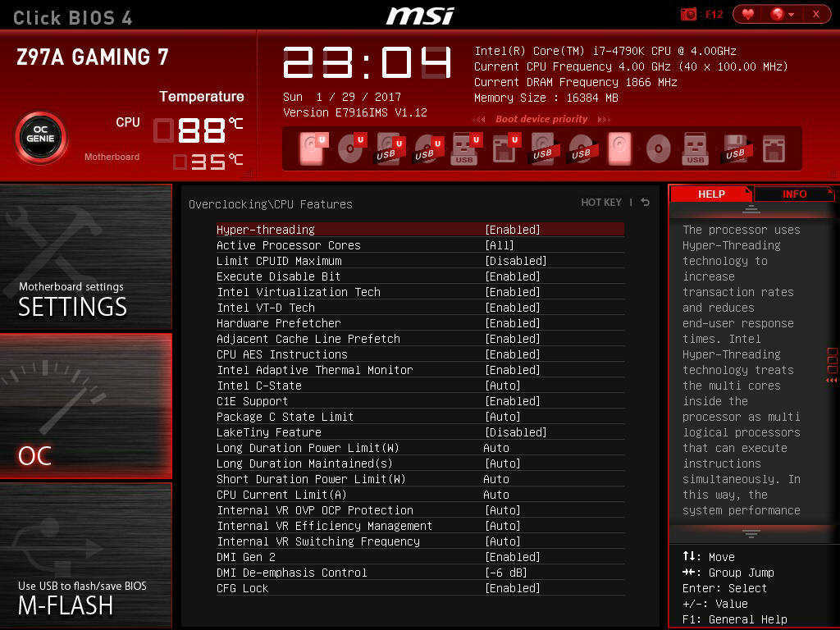
Task: Click the F12 screenshot camera icon
Action: (688, 14)
